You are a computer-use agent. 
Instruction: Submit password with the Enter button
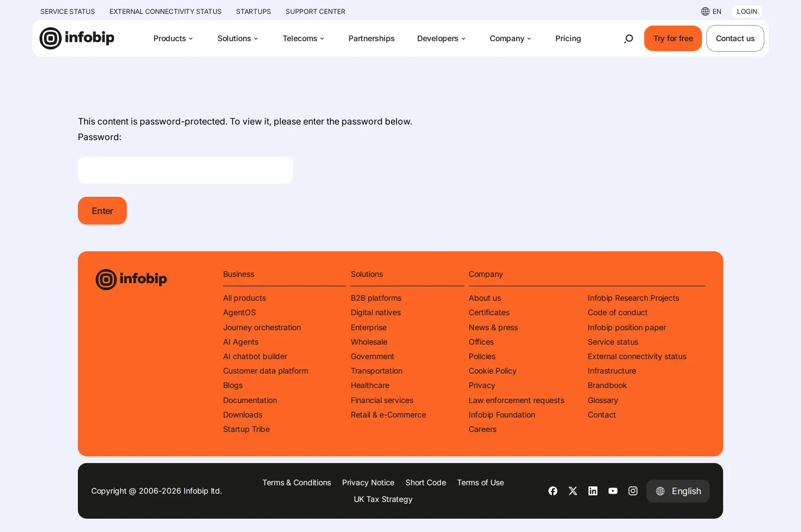tap(102, 211)
